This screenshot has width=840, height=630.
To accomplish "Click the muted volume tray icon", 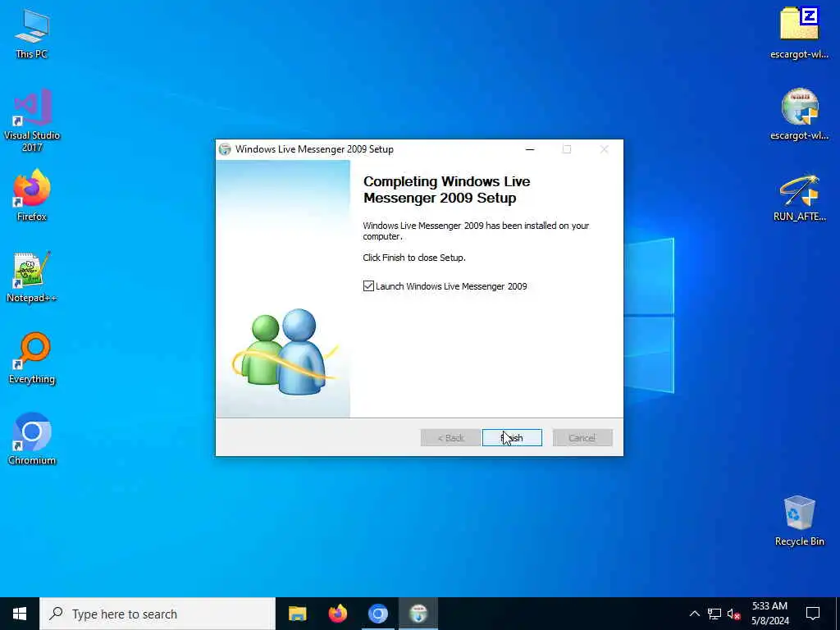I will (733, 614).
